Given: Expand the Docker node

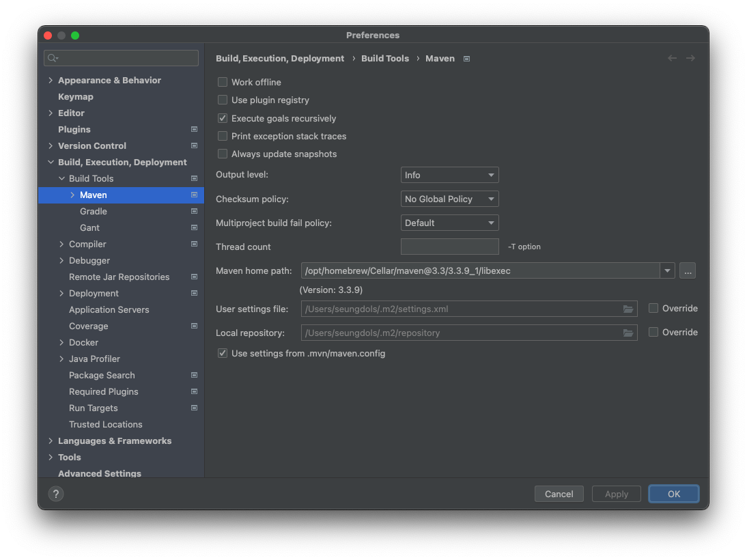Looking at the screenshot, I should tap(61, 343).
